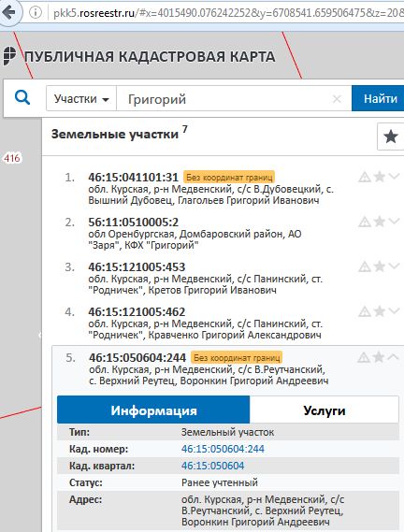
Task: Select result 46:15:041101:31 title
Action: click(133, 177)
